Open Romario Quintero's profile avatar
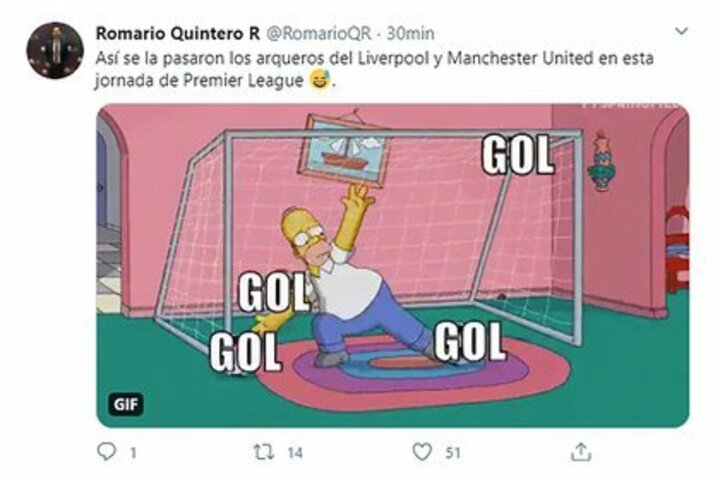The height and width of the screenshot is (480, 720). point(54,50)
